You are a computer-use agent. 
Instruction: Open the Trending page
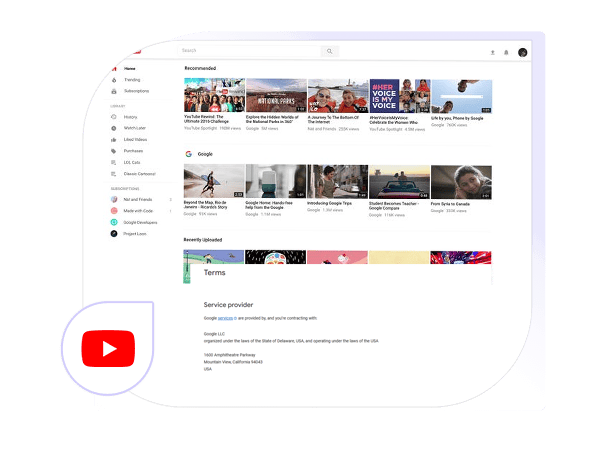point(132,80)
